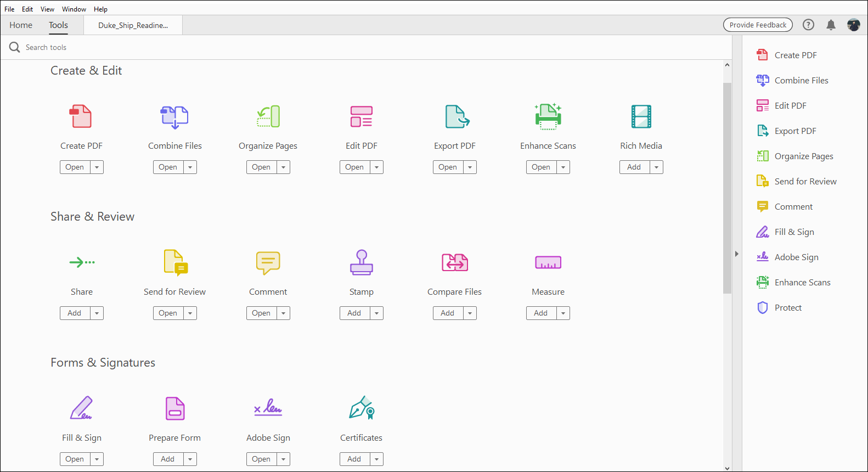Expand dropdown arrow next to Share Add
Viewport: 868px width, 472px height.
[97, 313]
